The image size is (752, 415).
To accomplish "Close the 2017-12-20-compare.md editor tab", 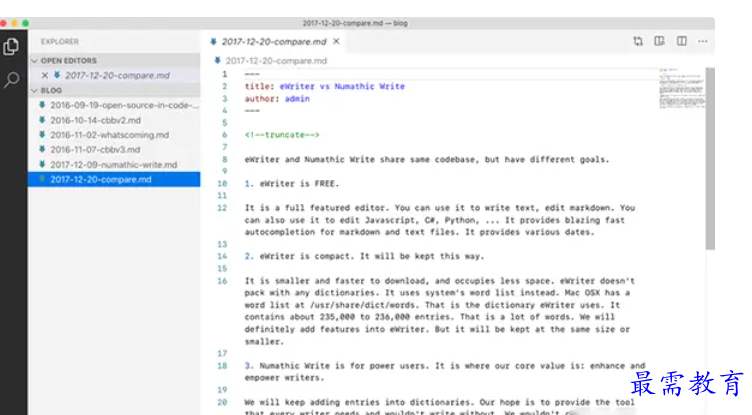I will pos(337,42).
